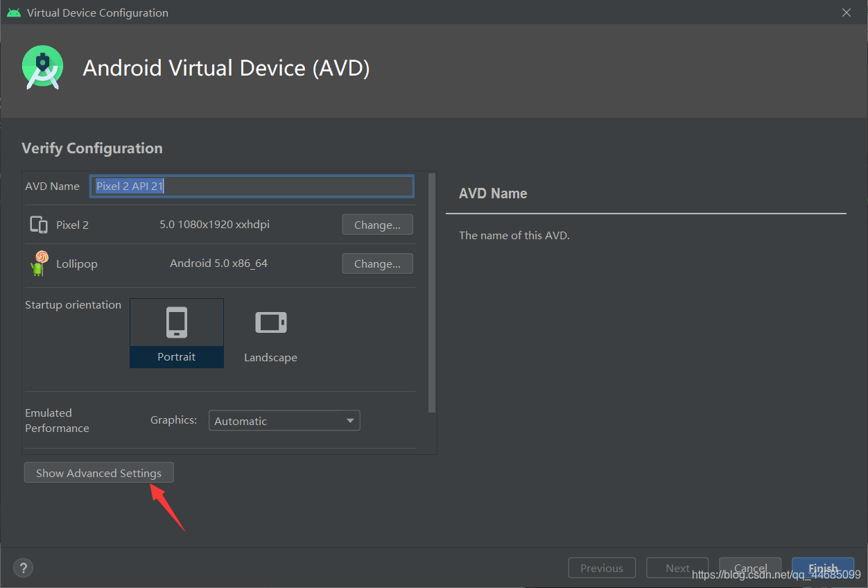The width and height of the screenshot is (868, 588).
Task: Cancel the virtual device configuration
Action: pyautogui.click(x=750, y=568)
